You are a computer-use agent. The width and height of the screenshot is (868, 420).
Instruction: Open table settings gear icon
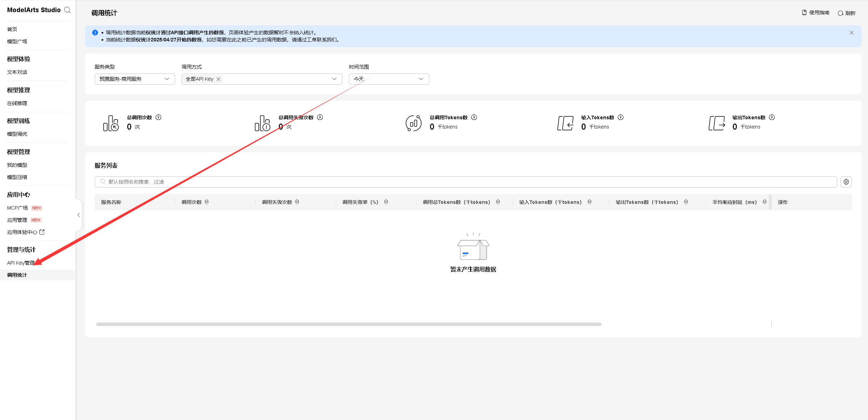tap(846, 182)
